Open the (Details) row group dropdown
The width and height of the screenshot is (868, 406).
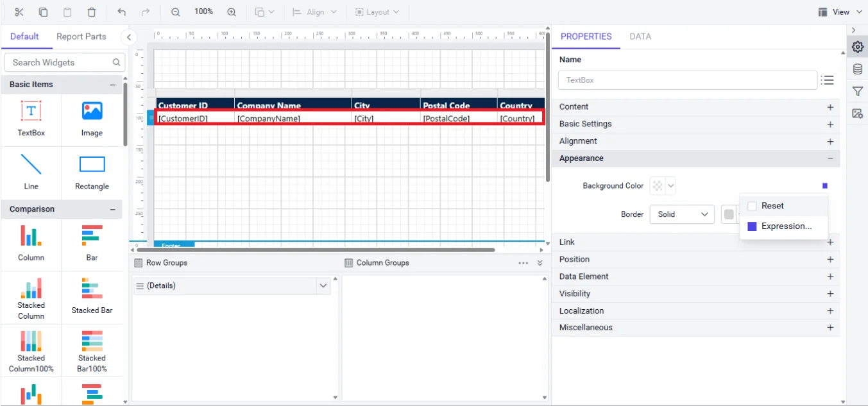click(323, 286)
